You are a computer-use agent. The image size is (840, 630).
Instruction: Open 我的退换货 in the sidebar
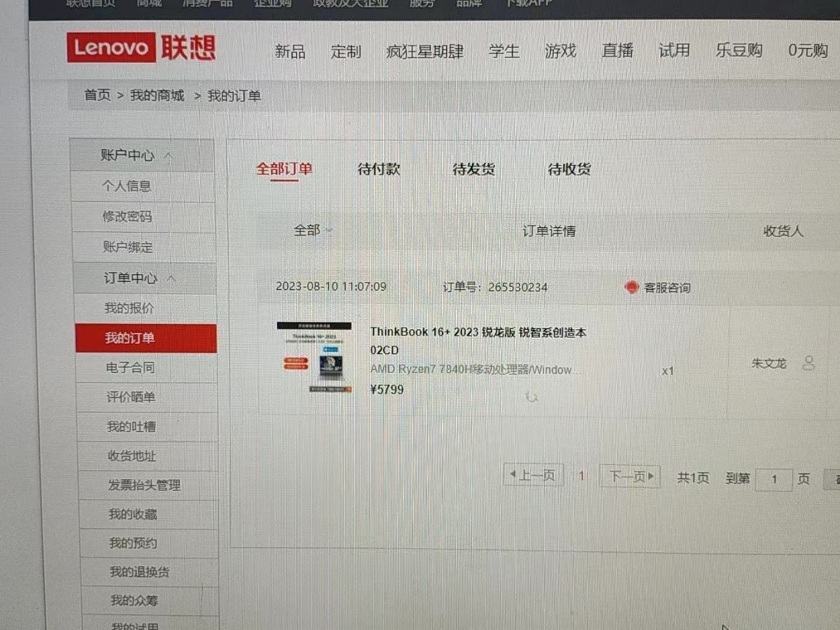click(x=140, y=572)
